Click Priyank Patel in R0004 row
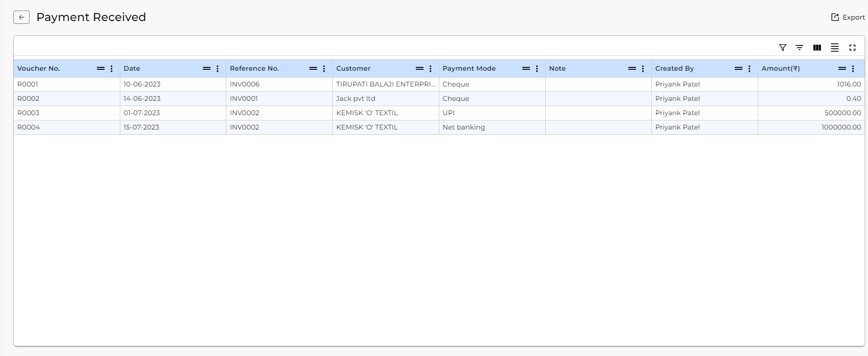Image resolution: width=868 pixels, height=356 pixels. [677, 127]
